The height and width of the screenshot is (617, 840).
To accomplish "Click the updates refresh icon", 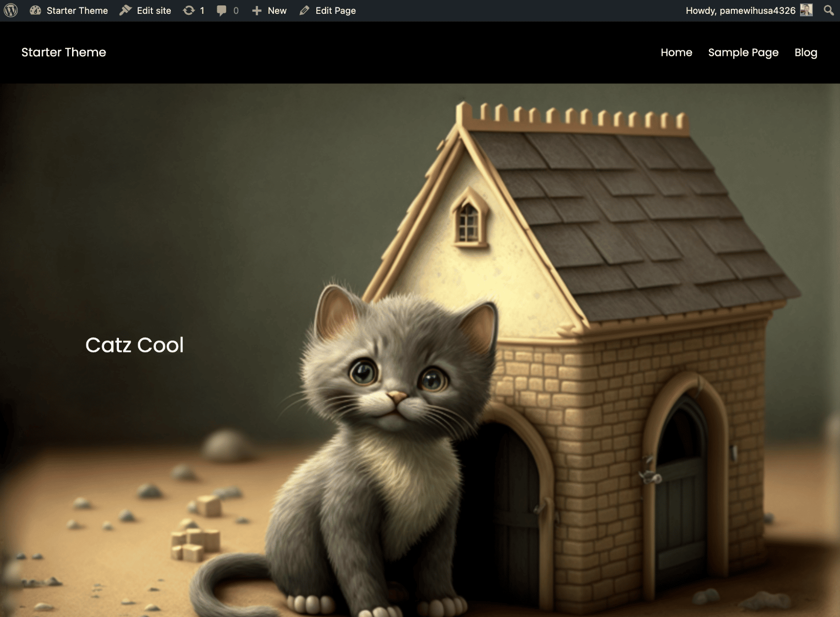I will pyautogui.click(x=189, y=10).
